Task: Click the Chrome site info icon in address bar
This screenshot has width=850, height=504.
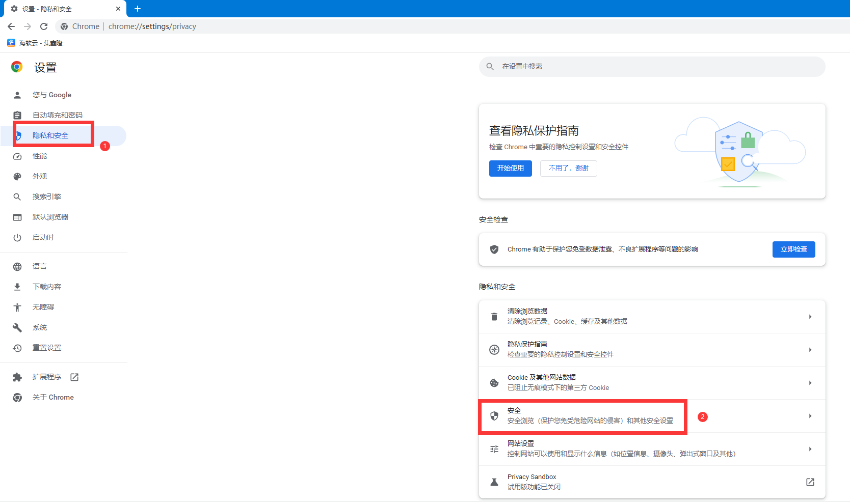Action: [64, 26]
